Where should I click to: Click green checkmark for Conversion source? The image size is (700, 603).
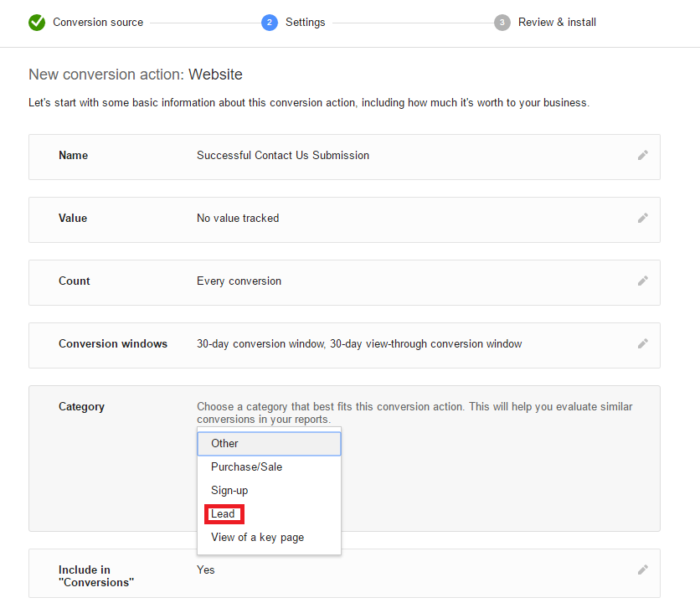[37, 23]
